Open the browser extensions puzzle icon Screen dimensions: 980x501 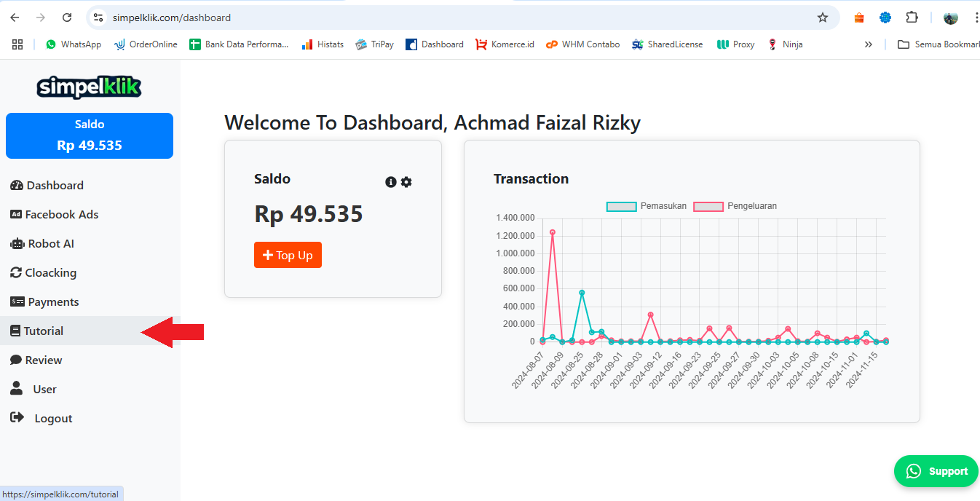click(x=912, y=17)
